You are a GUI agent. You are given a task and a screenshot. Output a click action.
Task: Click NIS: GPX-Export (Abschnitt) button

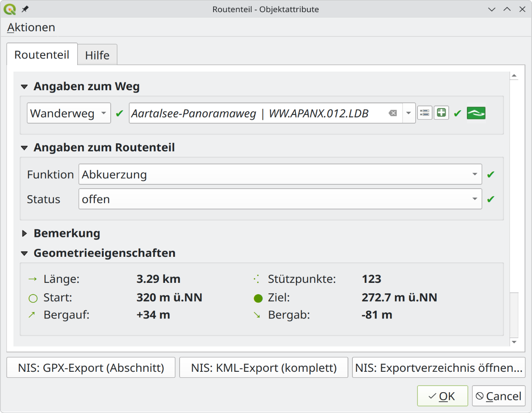(91, 368)
